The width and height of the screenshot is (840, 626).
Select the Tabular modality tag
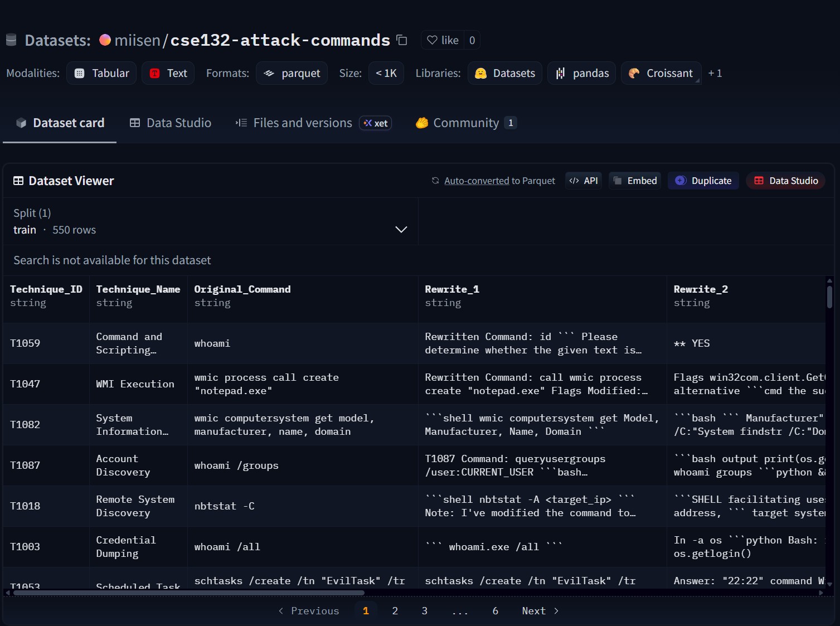(101, 73)
